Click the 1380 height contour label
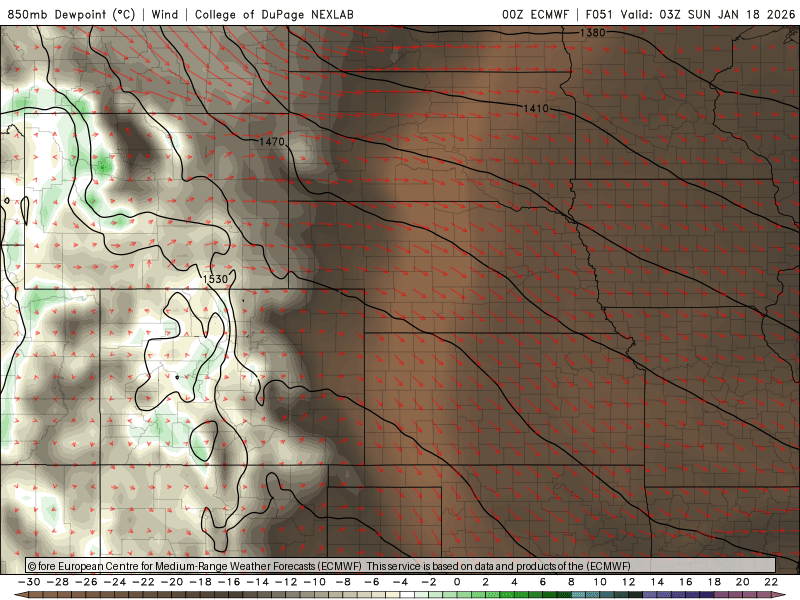The width and height of the screenshot is (800, 600). tap(592, 33)
